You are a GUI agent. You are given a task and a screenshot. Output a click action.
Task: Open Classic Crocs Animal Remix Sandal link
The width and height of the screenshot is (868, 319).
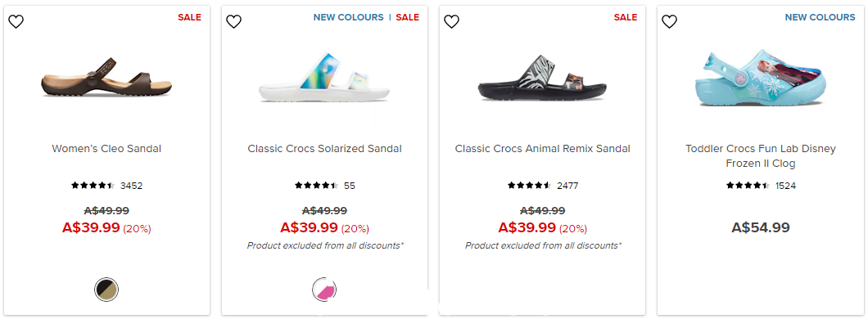point(542,149)
